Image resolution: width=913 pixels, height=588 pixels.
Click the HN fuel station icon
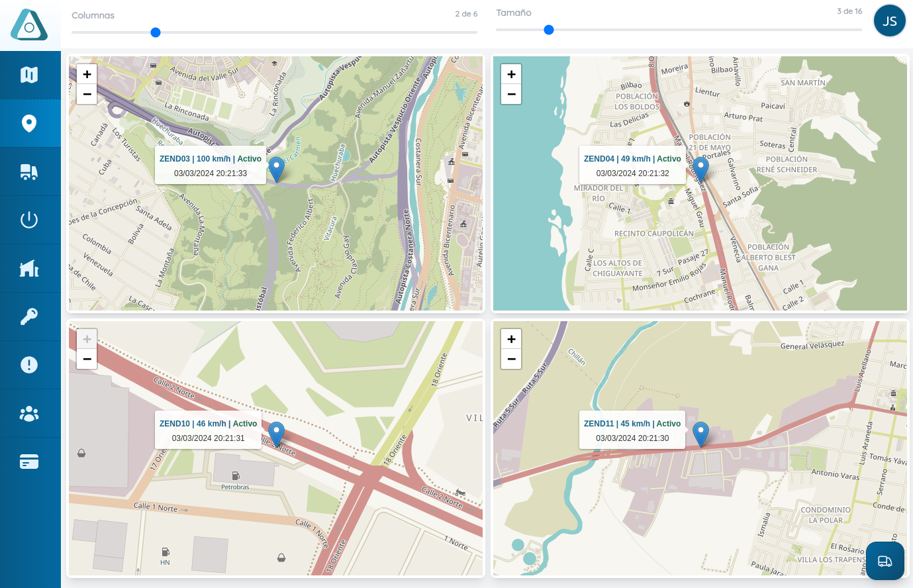[165, 552]
